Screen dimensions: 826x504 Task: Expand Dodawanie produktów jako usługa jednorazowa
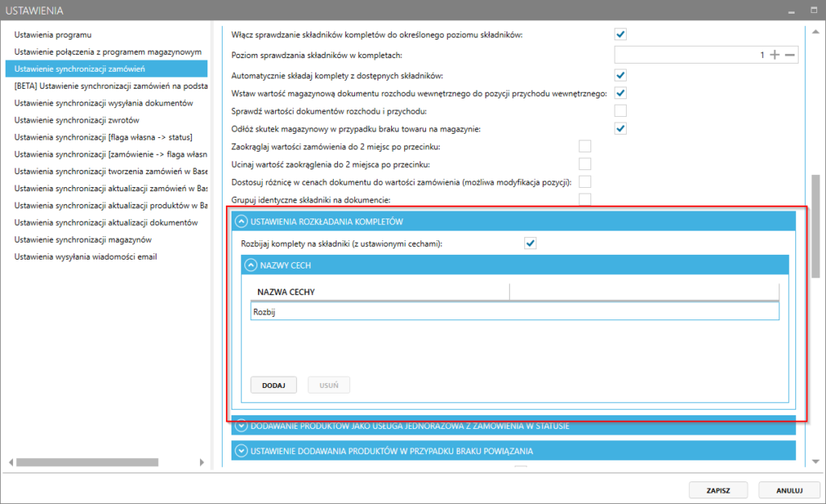pyautogui.click(x=240, y=426)
